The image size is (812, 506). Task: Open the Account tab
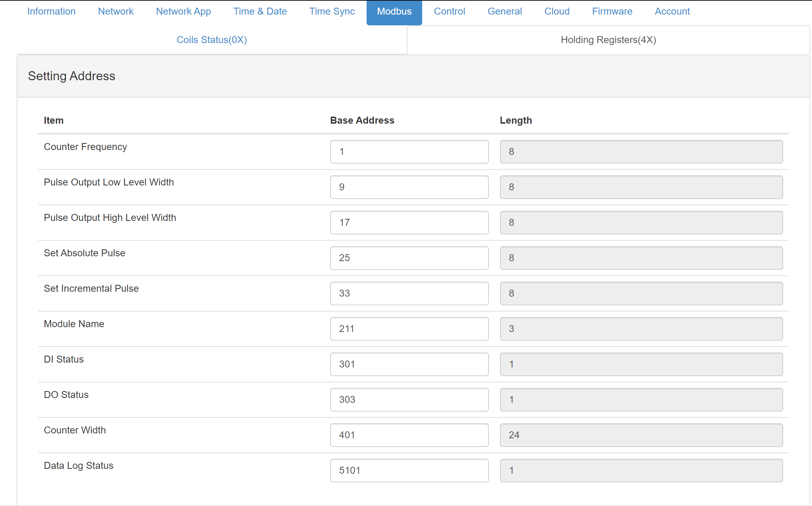(672, 11)
